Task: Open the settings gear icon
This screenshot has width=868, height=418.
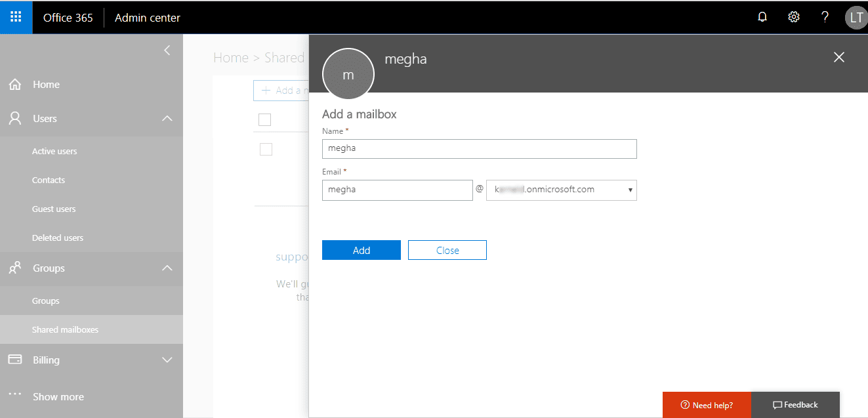Action: pyautogui.click(x=794, y=18)
